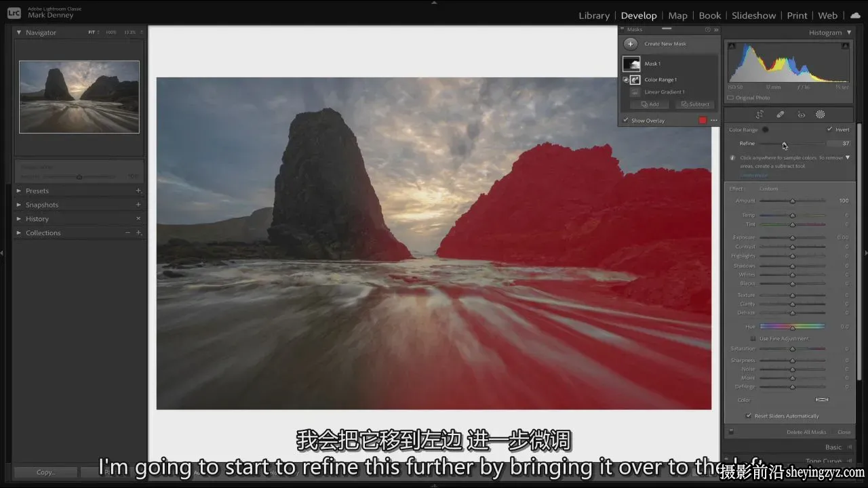Screen dimensions: 868x488
Task: Expand the Presets panel
Action: (19, 191)
